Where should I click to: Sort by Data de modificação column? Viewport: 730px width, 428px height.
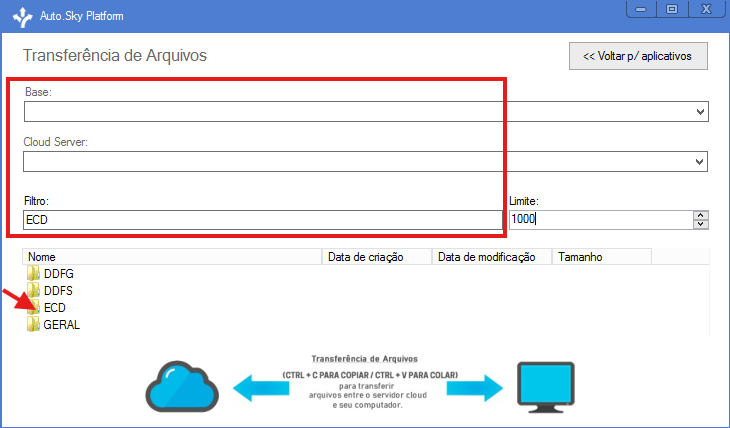(492, 257)
